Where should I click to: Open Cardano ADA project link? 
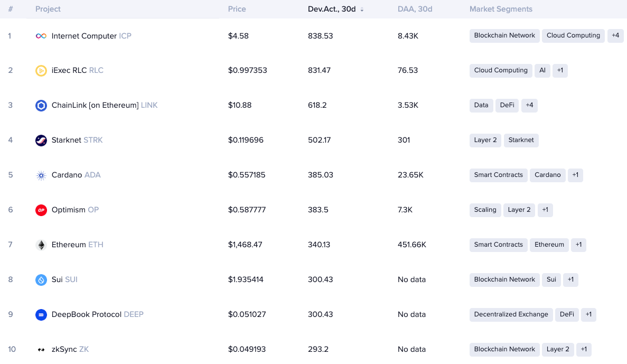tap(76, 175)
